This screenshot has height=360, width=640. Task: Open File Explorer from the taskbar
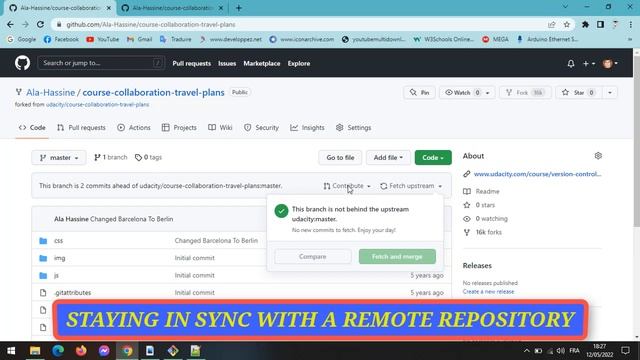(35, 351)
